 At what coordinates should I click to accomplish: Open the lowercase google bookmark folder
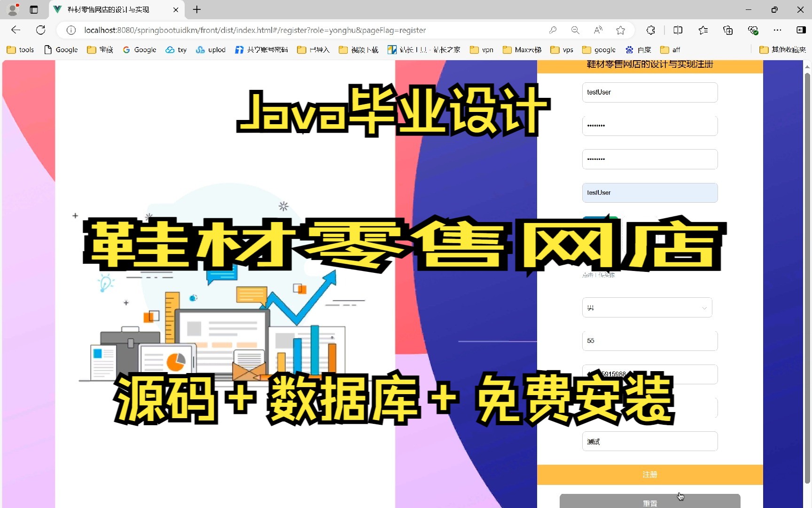599,50
